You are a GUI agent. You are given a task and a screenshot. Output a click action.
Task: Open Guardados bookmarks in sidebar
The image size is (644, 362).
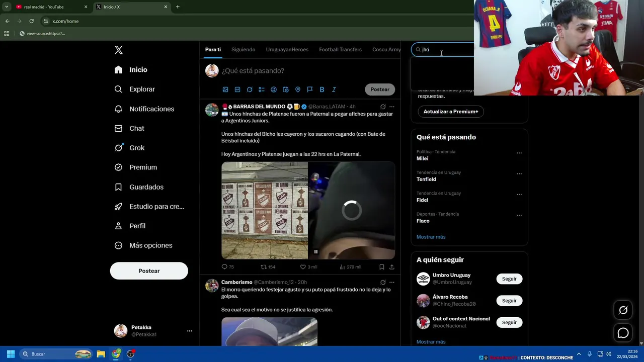coord(139,187)
